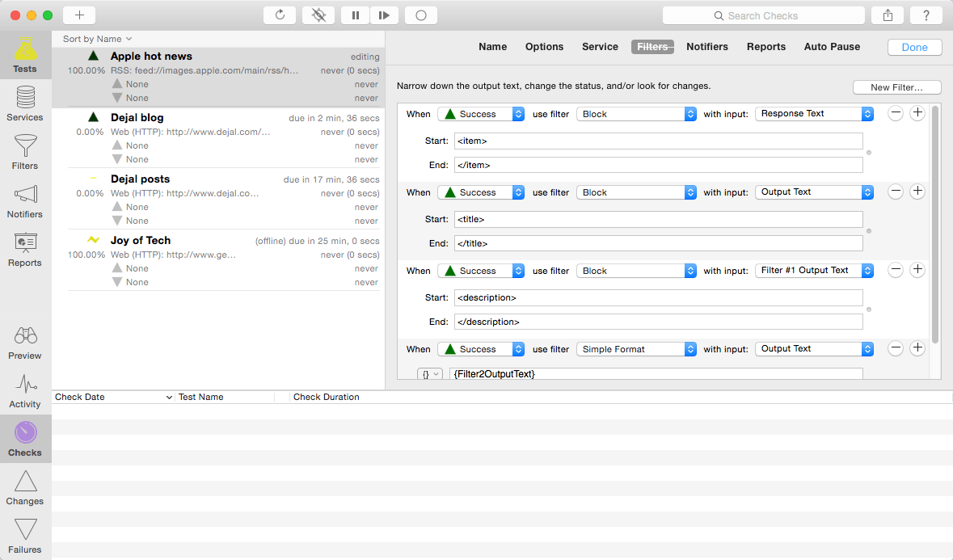Viewport: 953px width, 560px height.
Task: Open the Reports sidebar section
Action: (25, 250)
